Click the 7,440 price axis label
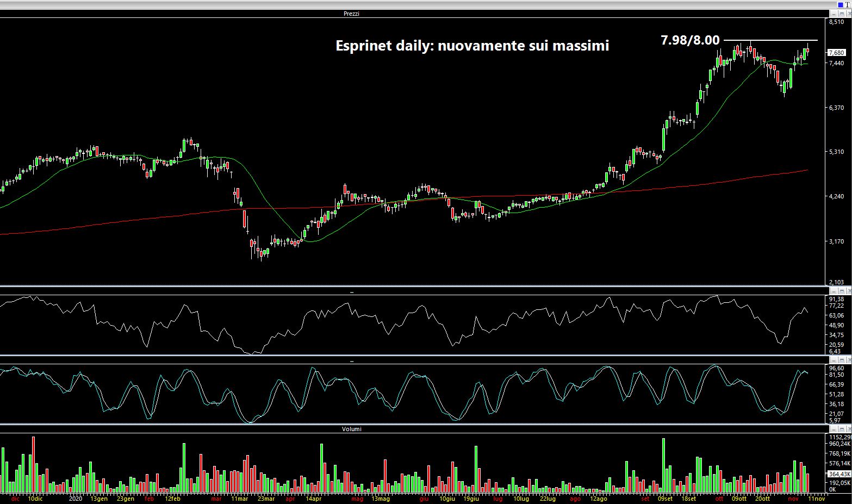The height and width of the screenshot is (504, 852). [836, 63]
